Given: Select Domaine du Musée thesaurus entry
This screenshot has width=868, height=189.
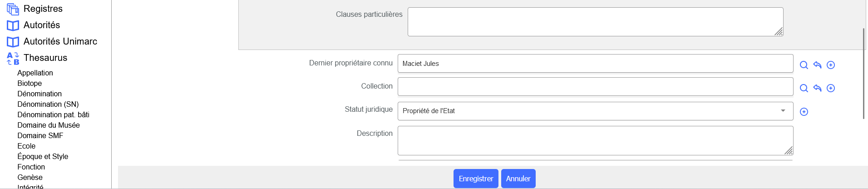Looking at the screenshot, I should [48, 125].
